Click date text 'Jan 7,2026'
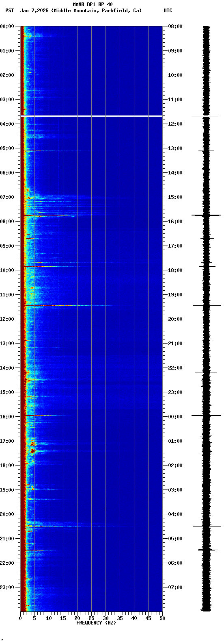Image resolution: width=224 pixels, height=644 pixels. 34,11
